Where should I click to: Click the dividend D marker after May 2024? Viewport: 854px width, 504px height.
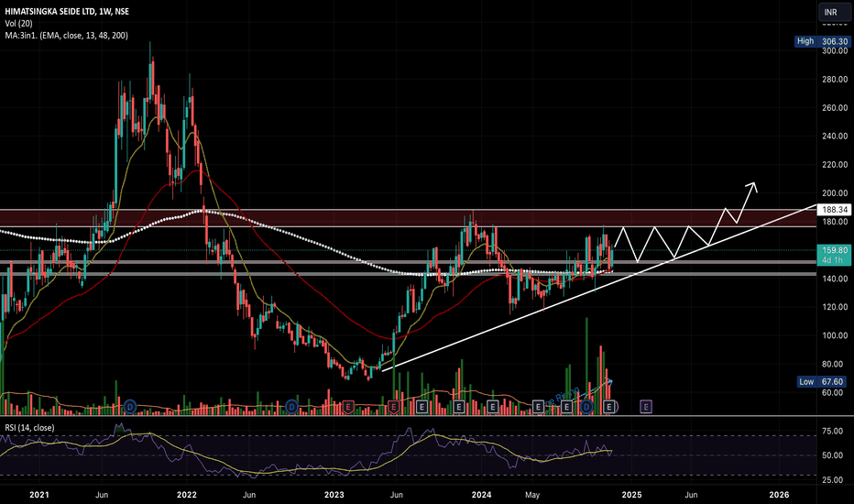pos(586,407)
